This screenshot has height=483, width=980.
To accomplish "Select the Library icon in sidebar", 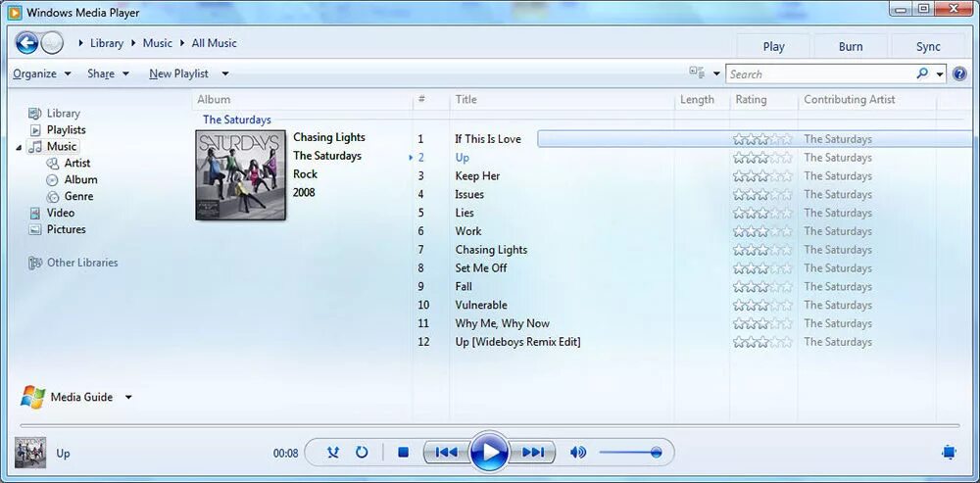I will pyautogui.click(x=35, y=114).
